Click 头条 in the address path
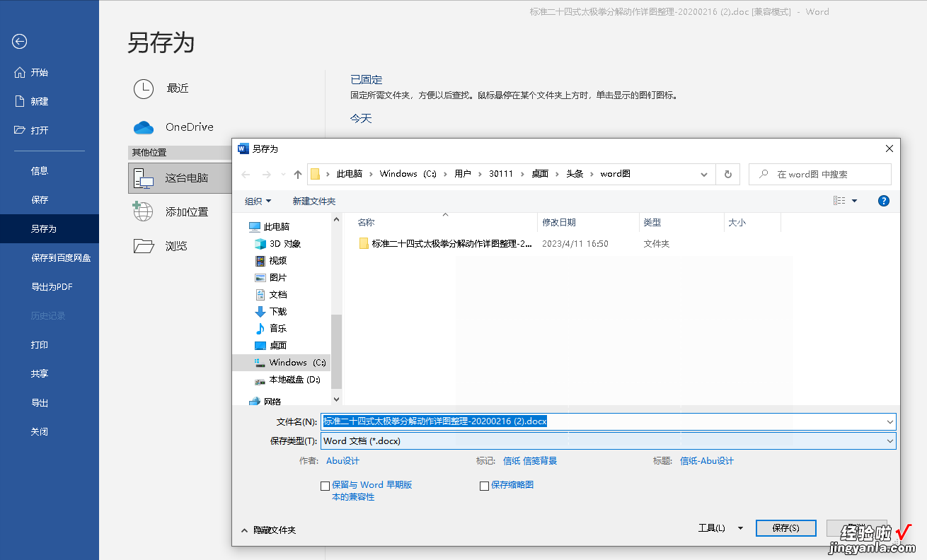 click(575, 174)
